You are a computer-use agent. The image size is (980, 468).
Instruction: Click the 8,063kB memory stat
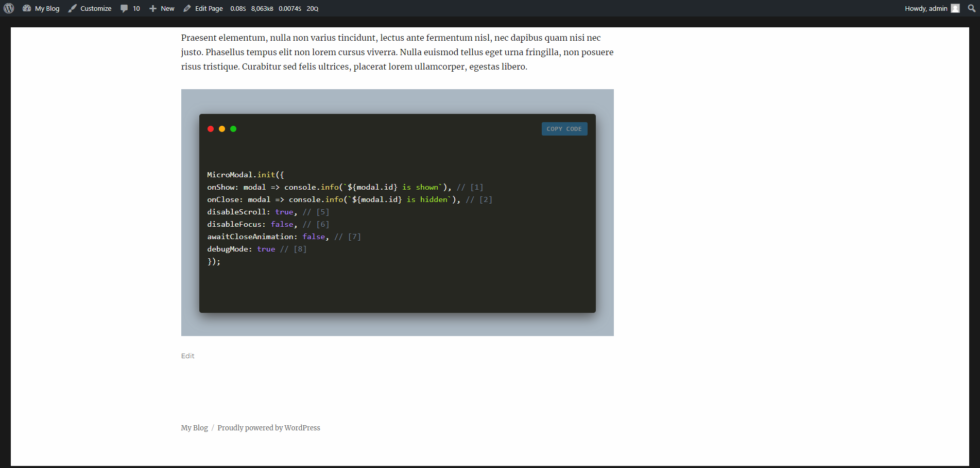(x=262, y=8)
